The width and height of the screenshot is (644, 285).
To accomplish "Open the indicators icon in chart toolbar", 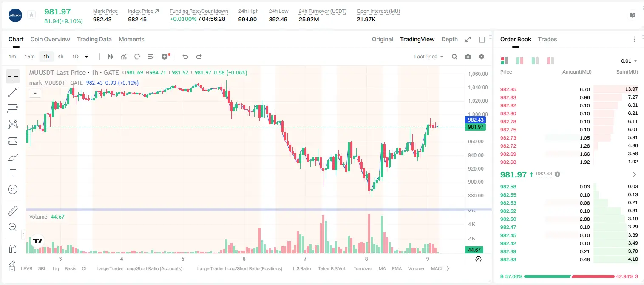I will click(x=124, y=57).
